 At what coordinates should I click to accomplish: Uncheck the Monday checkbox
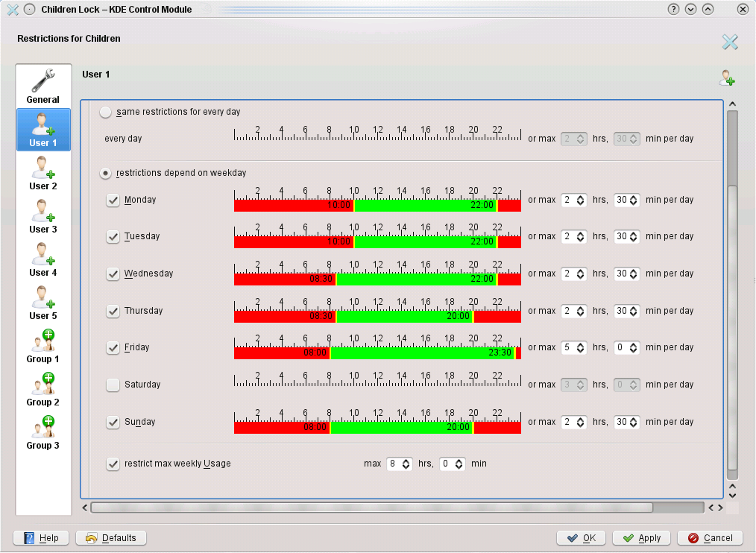113,200
